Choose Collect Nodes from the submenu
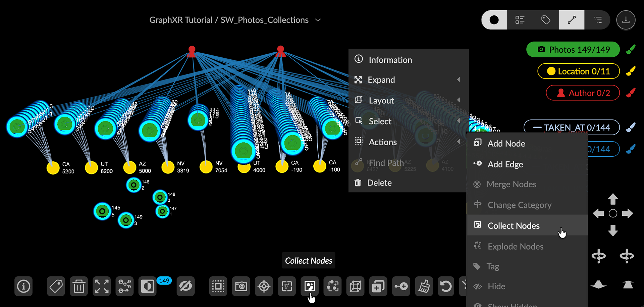This screenshot has width=644, height=307. pos(513,226)
